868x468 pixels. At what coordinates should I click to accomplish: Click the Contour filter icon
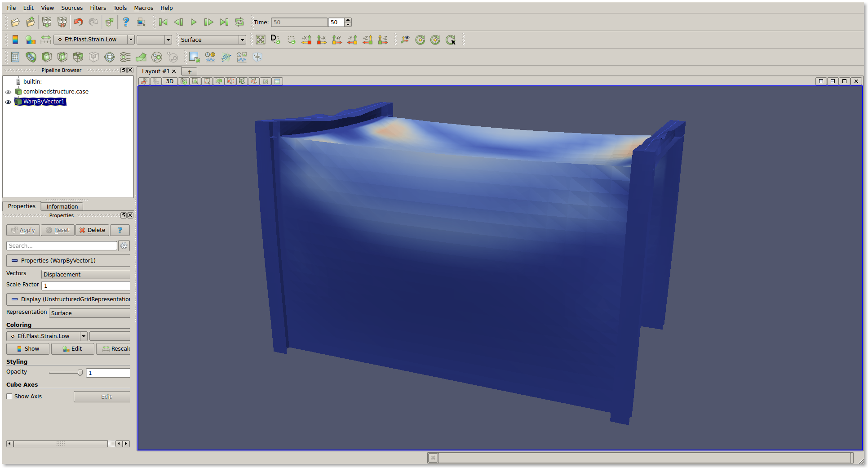[31, 57]
